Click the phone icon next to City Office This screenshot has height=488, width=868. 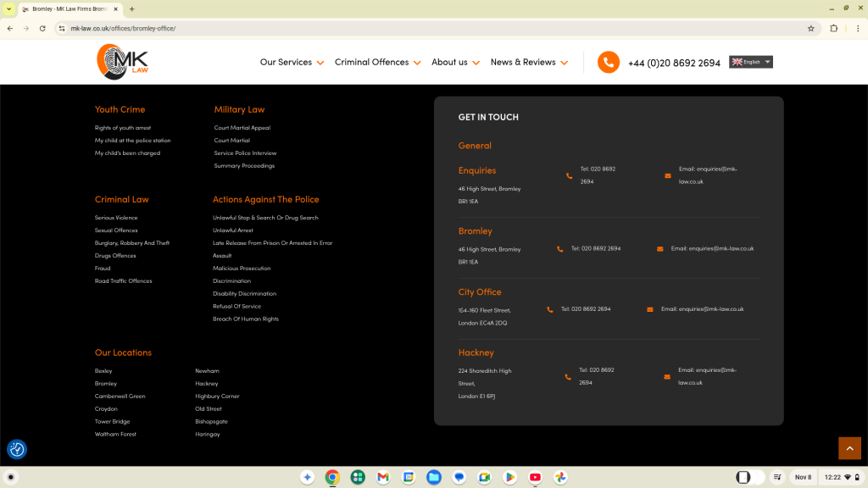click(x=550, y=310)
